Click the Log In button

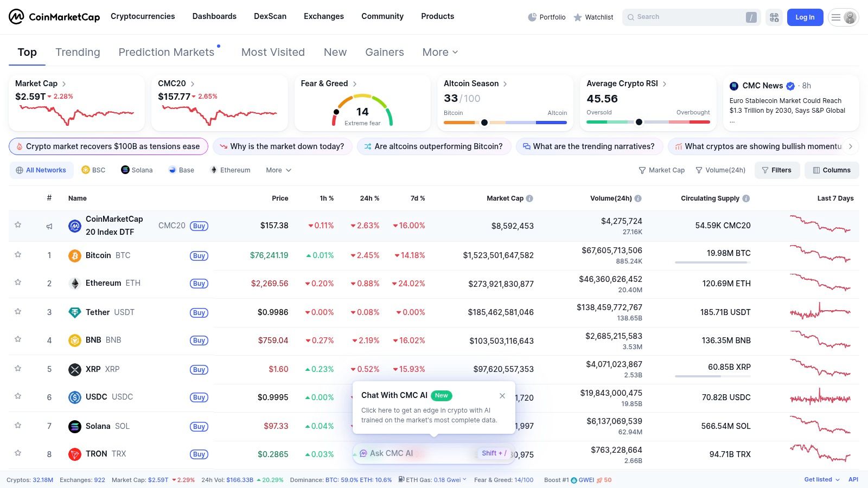(x=805, y=17)
